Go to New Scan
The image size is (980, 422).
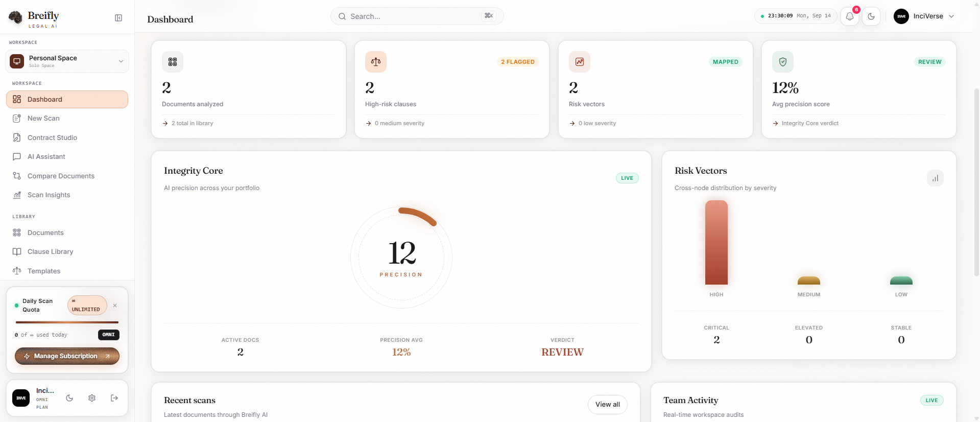[67, 119]
